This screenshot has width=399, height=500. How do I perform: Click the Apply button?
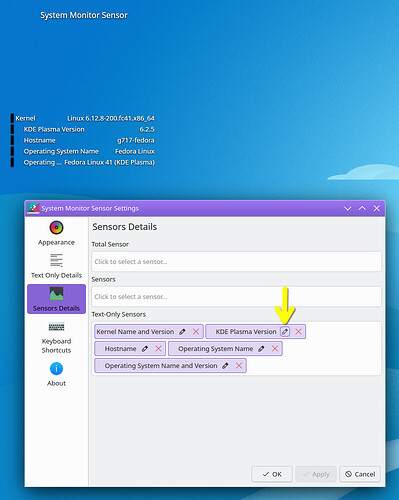click(316, 474)
